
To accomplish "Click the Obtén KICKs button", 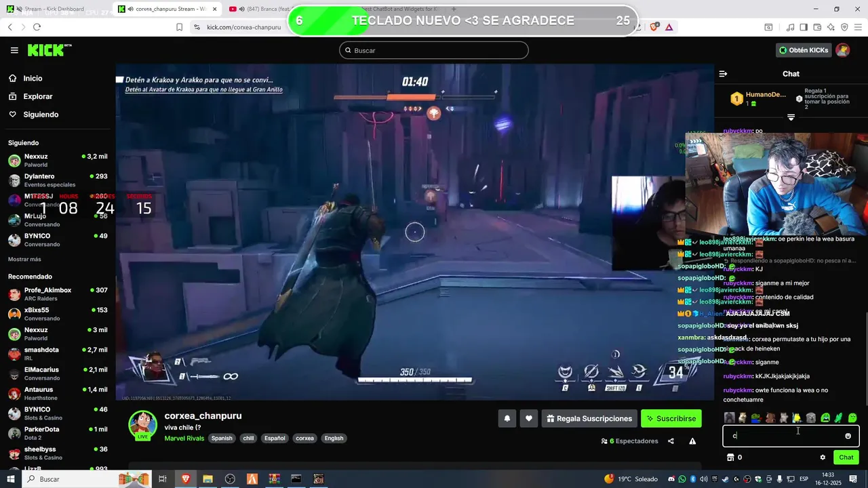I will click(804, 50).
